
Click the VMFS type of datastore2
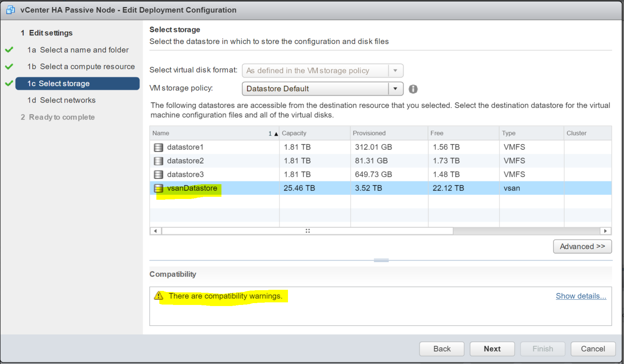(x=514, y=161)
